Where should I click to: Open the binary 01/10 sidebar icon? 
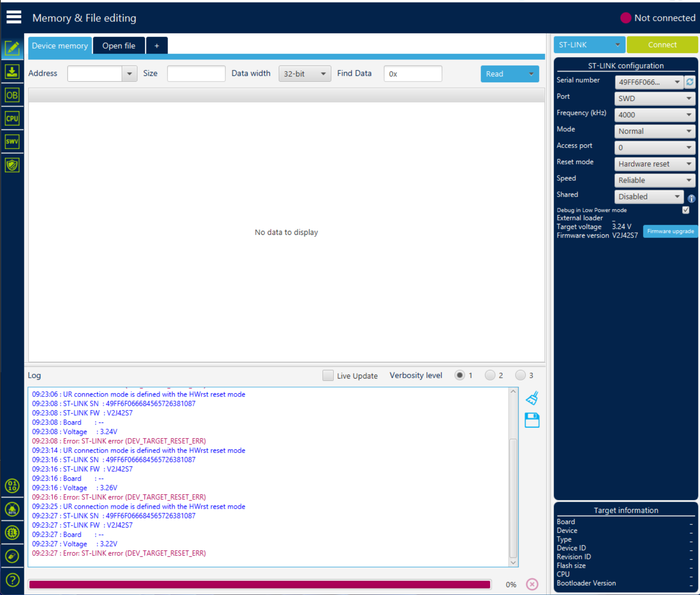point(12,486)
